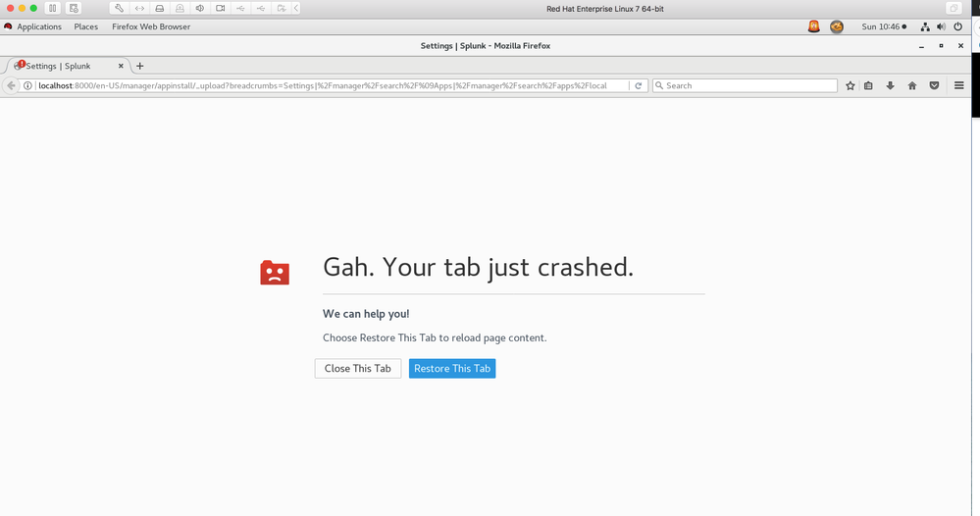Save page to Pocket
980x516 pixels.
(x=934, y=85)
